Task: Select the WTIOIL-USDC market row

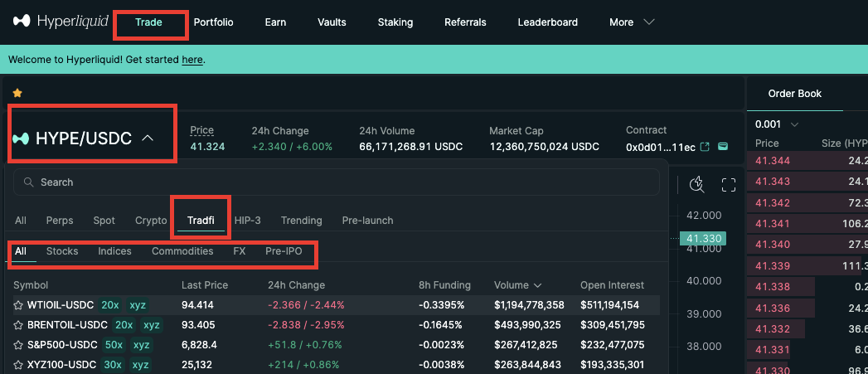Action: [x=337, y=304]
